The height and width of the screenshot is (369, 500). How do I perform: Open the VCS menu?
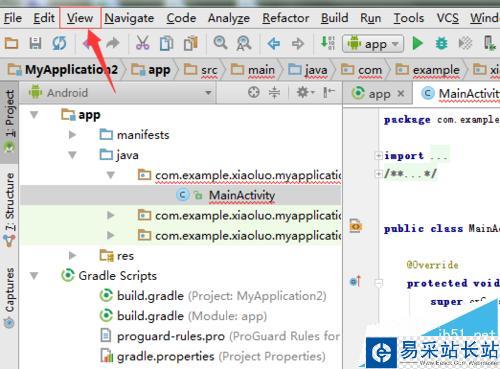point(448,18)
